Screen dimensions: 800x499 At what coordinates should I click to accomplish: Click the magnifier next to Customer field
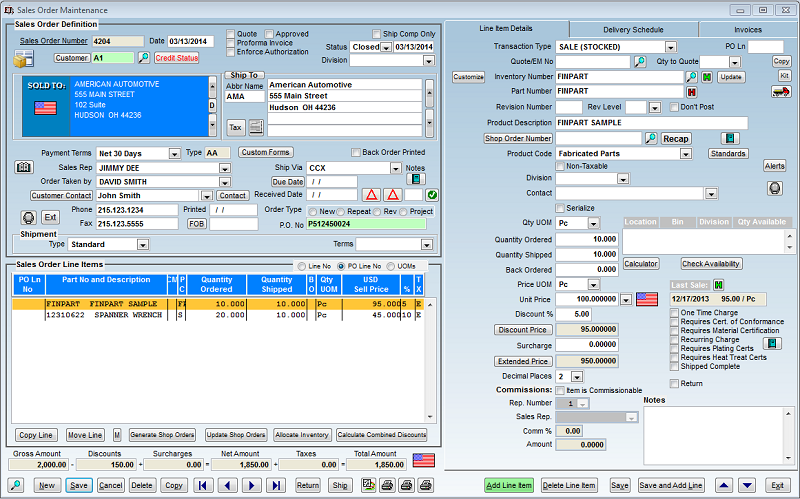(x=143, y=58)
